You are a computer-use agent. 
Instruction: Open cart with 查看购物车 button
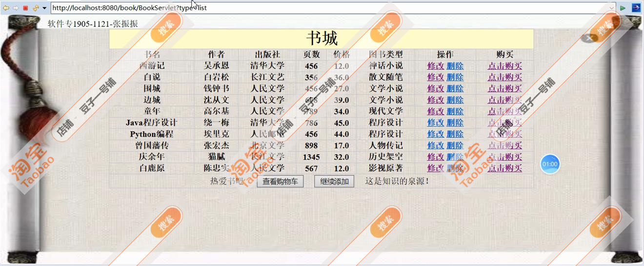tap(280, 182)
